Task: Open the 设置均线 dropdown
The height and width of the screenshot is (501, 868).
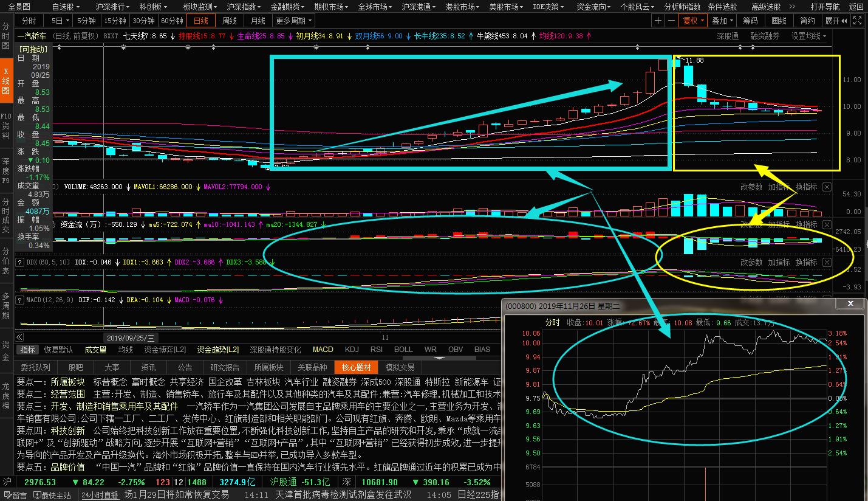Action: click(809, 36)
